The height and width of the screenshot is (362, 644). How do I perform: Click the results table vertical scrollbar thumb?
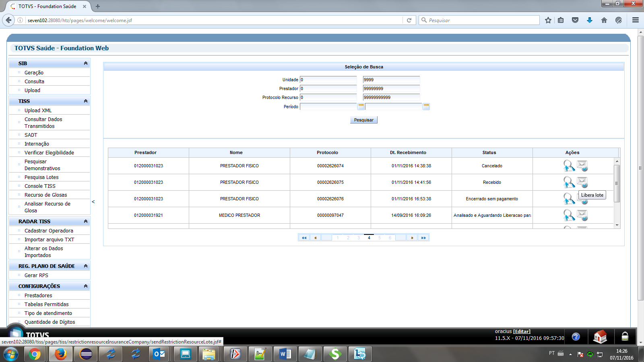click(x=617, y=183)
